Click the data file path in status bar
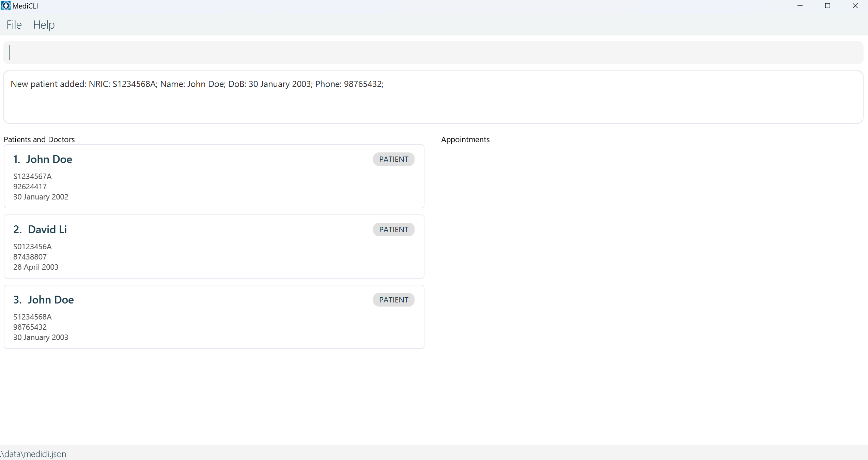This screenshot has width=868, height=460. (33, 454)
